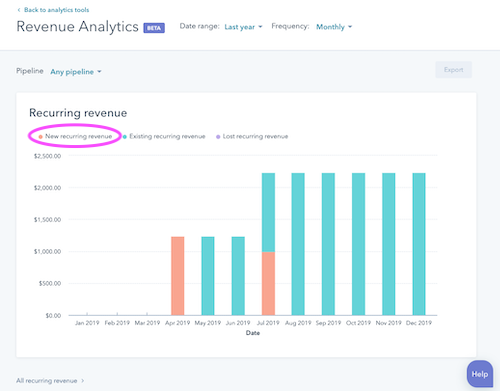Image resolution: width=500 pixels, height=391 pixels.
Task: Click the Jul 2019 orange new-revenue segment
Action: (268, 283)
